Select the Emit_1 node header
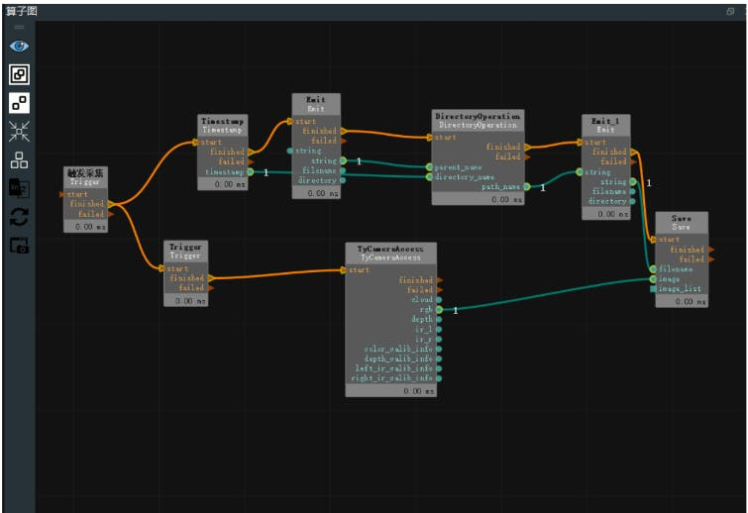This screenshot has width=748, height=513. 606,125
